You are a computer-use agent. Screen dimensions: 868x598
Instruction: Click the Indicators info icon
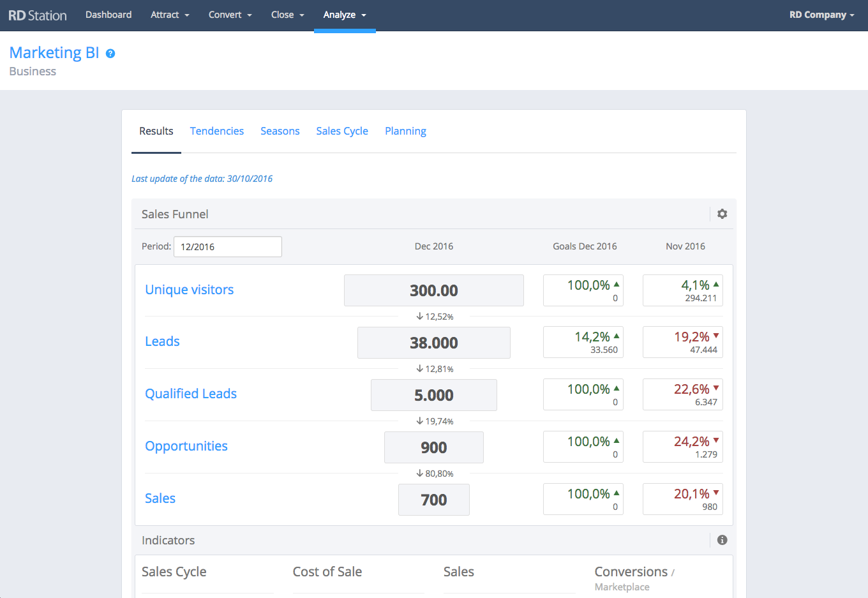coord(722,540)
